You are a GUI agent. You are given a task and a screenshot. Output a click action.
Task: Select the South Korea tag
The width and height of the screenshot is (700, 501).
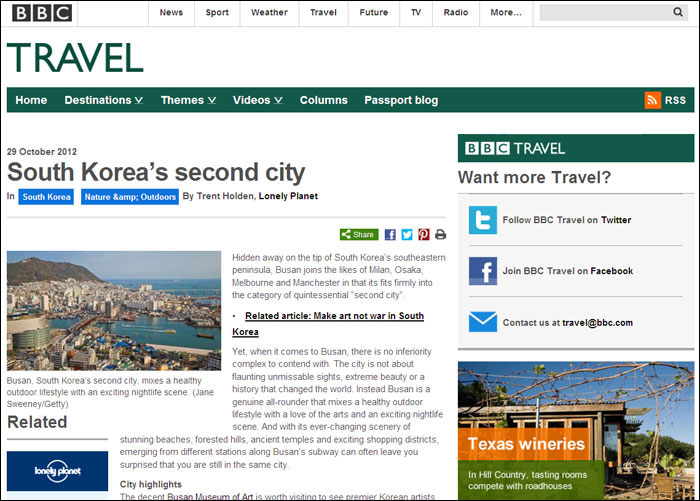pyautogui.click(x=46, y=196)
